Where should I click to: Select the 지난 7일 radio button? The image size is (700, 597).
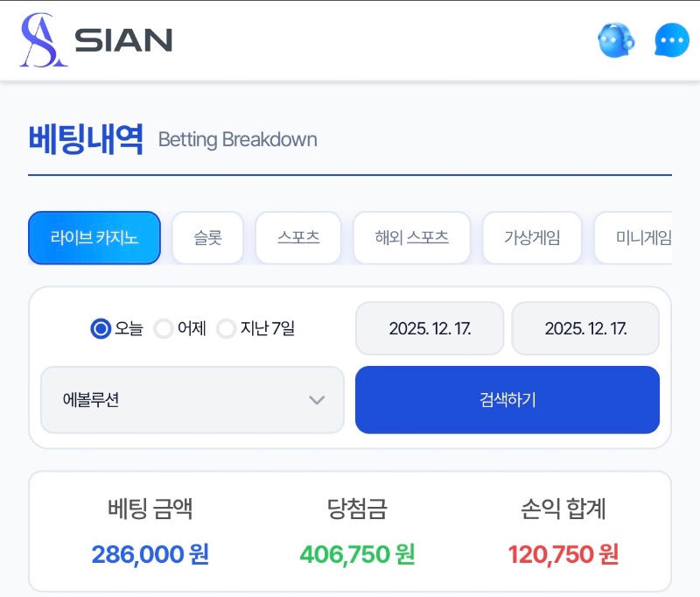coord(227,329)
